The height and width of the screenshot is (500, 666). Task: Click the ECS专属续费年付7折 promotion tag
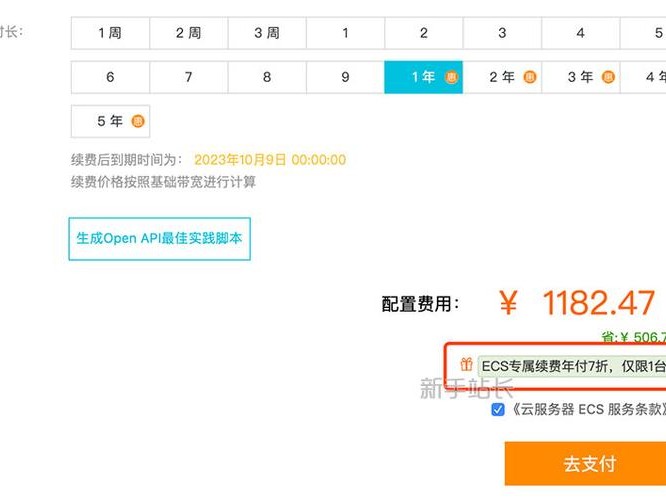572,366
